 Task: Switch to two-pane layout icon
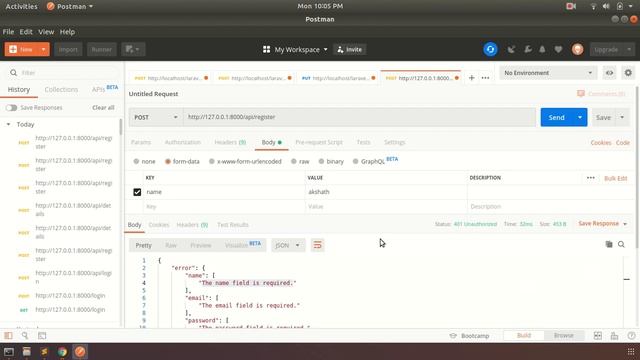tap(598, 336)
